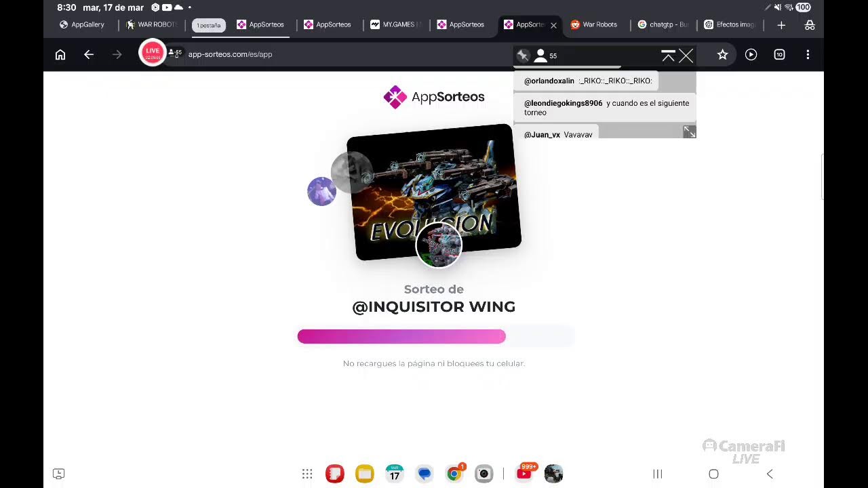Switch to the MY.GAMES tab

[x=396, y=25]
